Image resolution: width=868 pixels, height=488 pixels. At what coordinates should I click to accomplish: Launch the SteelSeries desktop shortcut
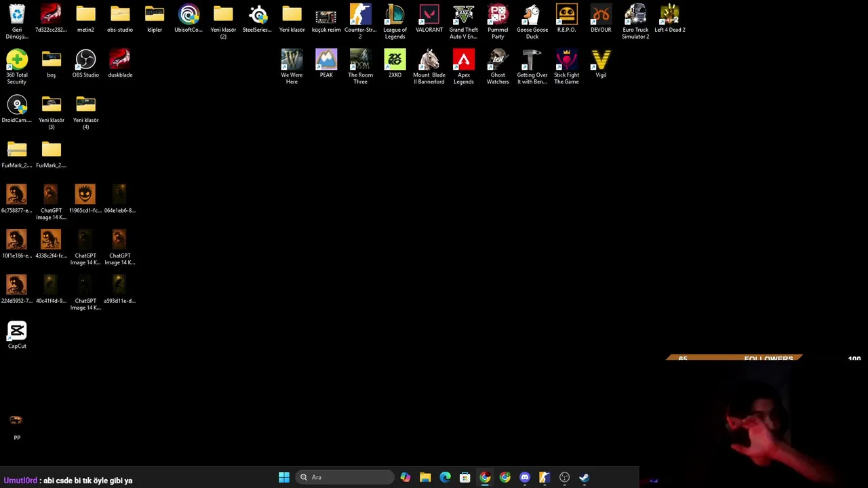[x=257, y=19]
